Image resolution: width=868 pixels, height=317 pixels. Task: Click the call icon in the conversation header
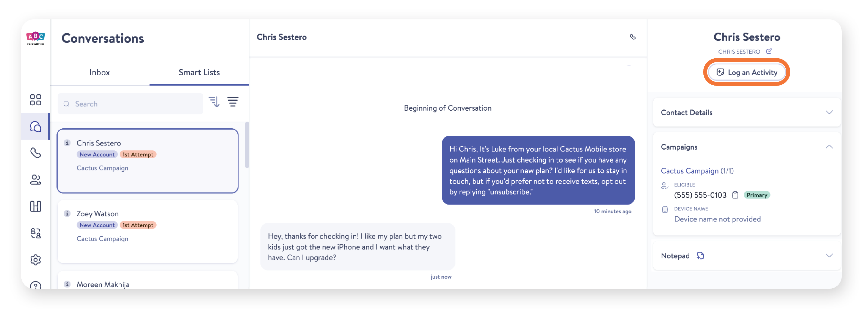(633, 37)
